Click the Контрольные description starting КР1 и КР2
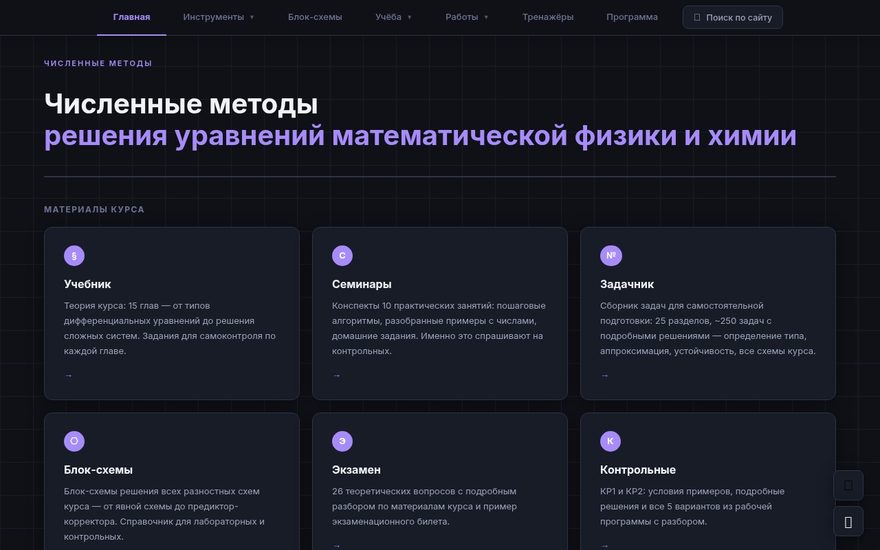This screenshot has width=880, height=550. point(692,506)
